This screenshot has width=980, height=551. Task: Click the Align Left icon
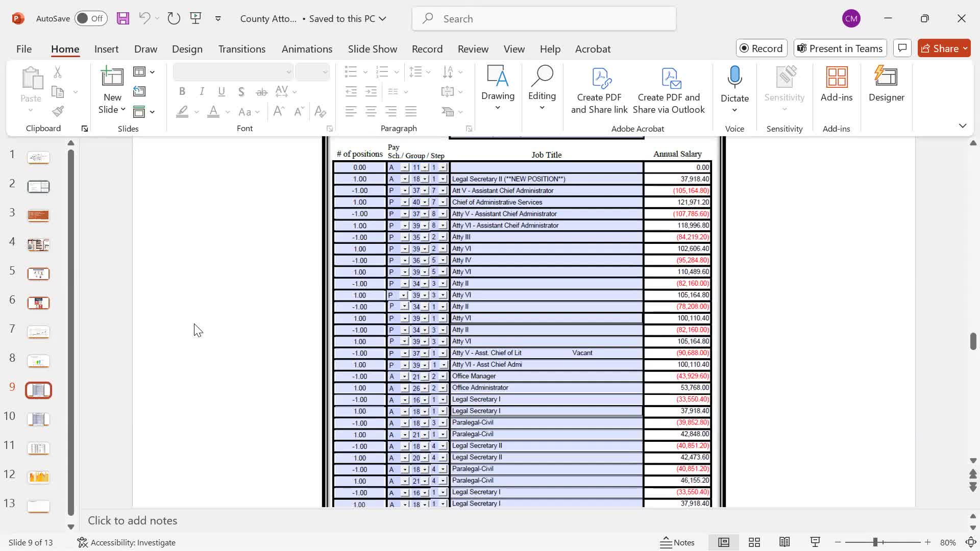(351, 111)
